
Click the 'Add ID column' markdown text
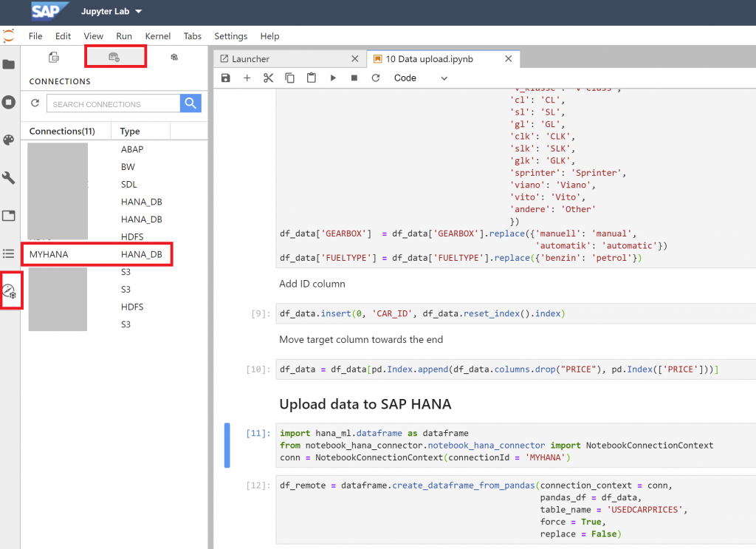click(x=312, y=284)
